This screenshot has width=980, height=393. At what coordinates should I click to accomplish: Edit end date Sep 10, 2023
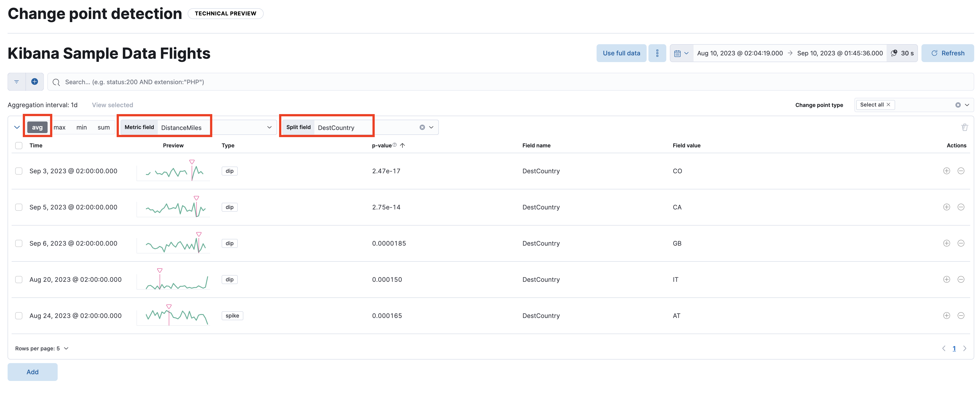[x=840, y=53]
